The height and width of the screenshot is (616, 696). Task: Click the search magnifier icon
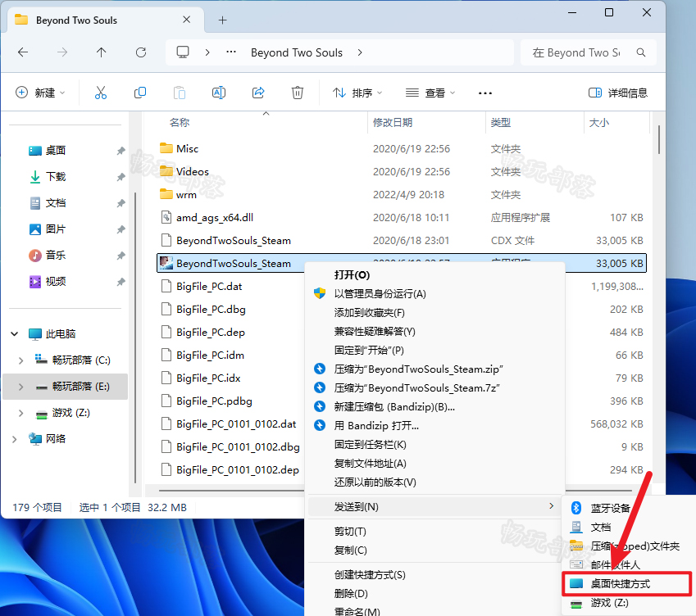point(640,52)
